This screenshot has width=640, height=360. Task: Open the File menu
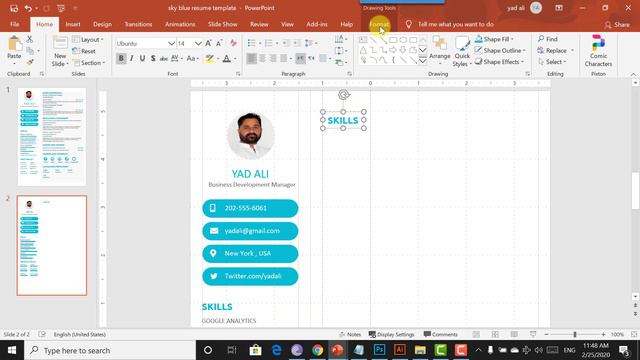coord(15,24)
